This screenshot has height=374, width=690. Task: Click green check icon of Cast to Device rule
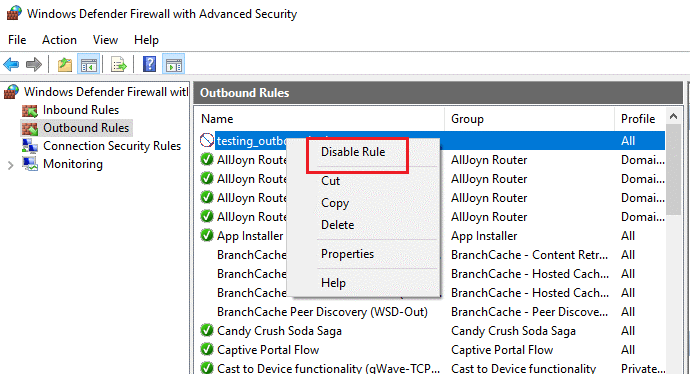[207, 368]
